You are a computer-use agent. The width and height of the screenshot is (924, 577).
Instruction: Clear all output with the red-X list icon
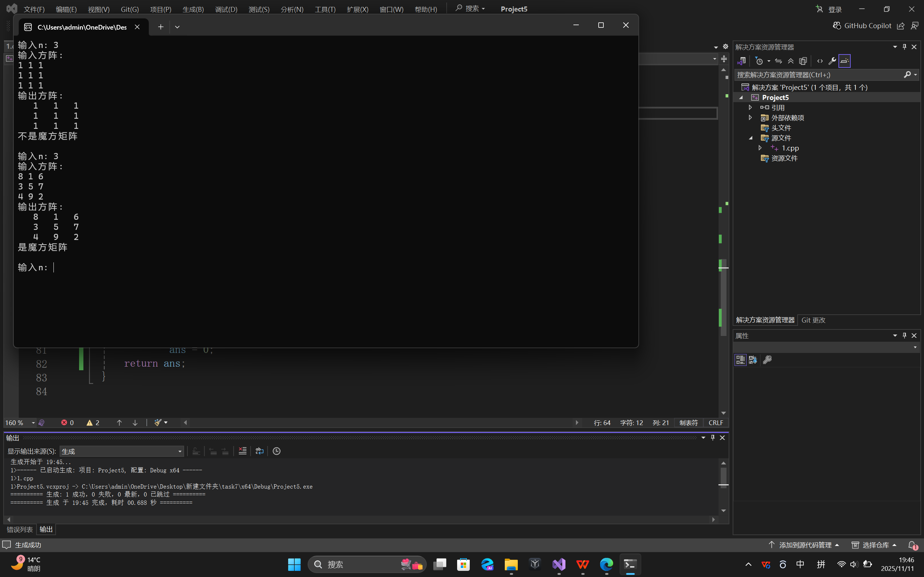tap(242, 451)
